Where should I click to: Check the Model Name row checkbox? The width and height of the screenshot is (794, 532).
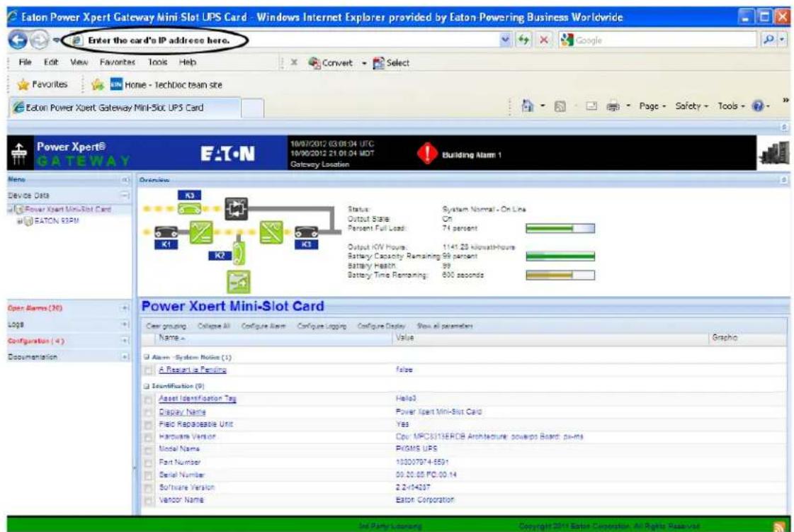(148, 450)
